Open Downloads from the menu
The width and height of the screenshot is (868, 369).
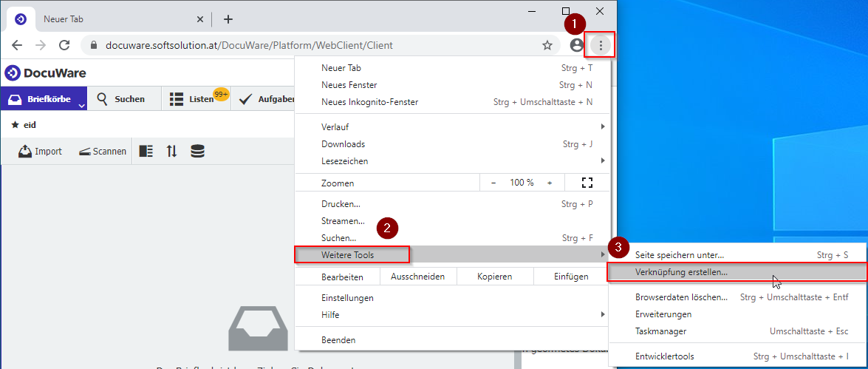pyautogui.click(x=453, y=144)
